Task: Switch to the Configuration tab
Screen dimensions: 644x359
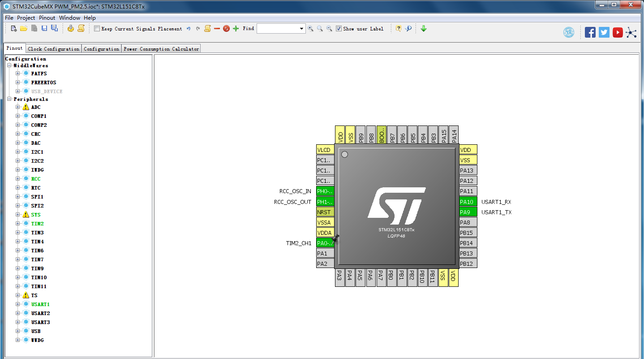Action: pyautogui.click(x=101, y=49)
